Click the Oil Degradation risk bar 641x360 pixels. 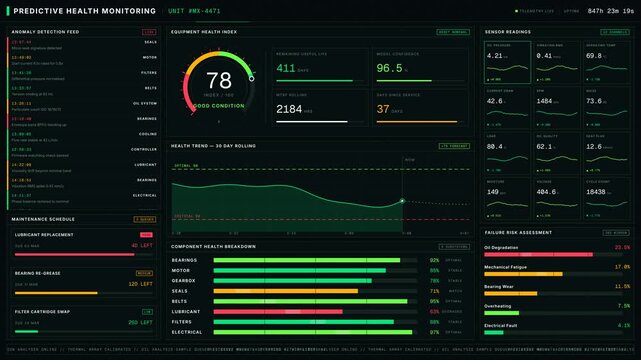click(538, 255)
